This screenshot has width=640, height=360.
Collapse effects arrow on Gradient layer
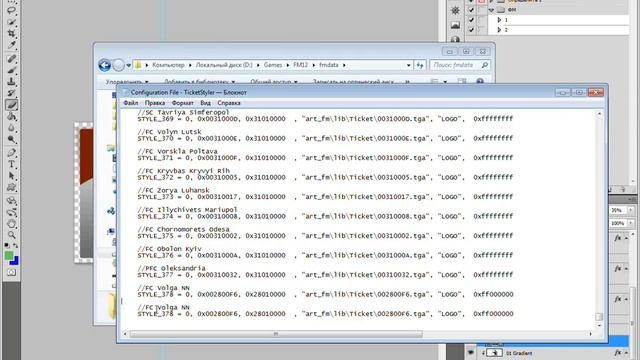click(627, 353)
